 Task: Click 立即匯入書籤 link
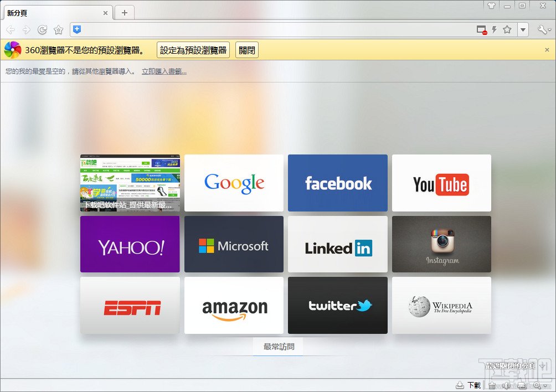point(164,71)
